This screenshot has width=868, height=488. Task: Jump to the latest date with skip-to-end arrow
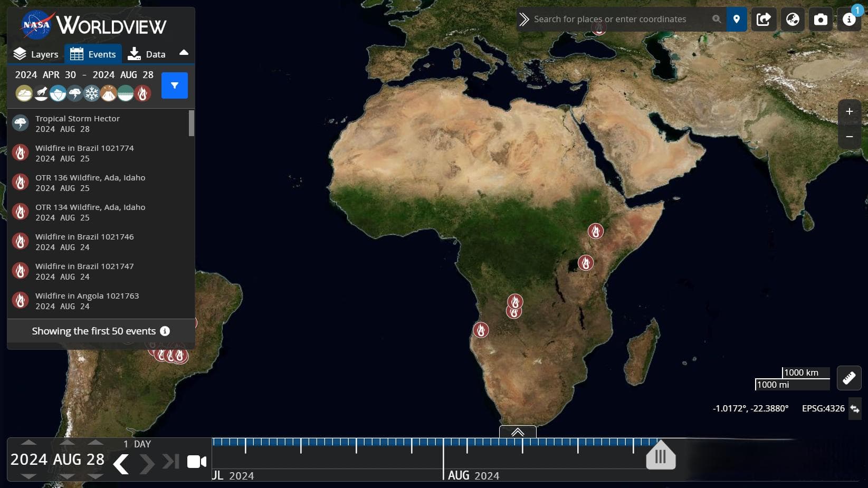170,461
